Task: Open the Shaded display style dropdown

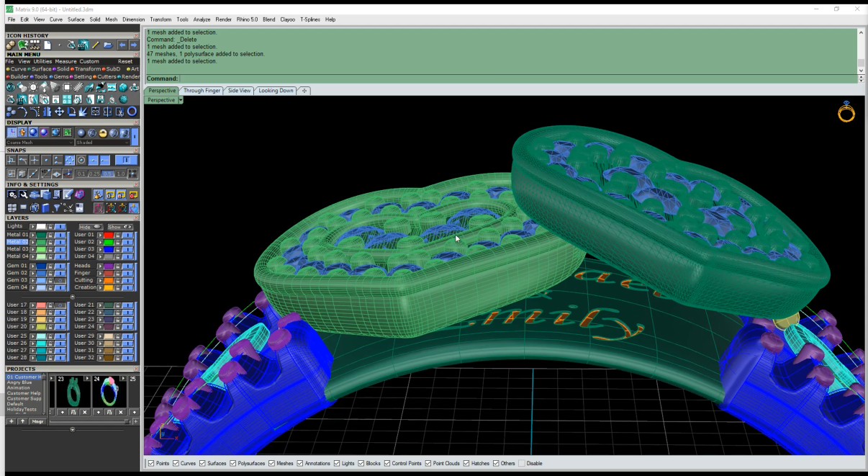Action: [x=103, y=143]
